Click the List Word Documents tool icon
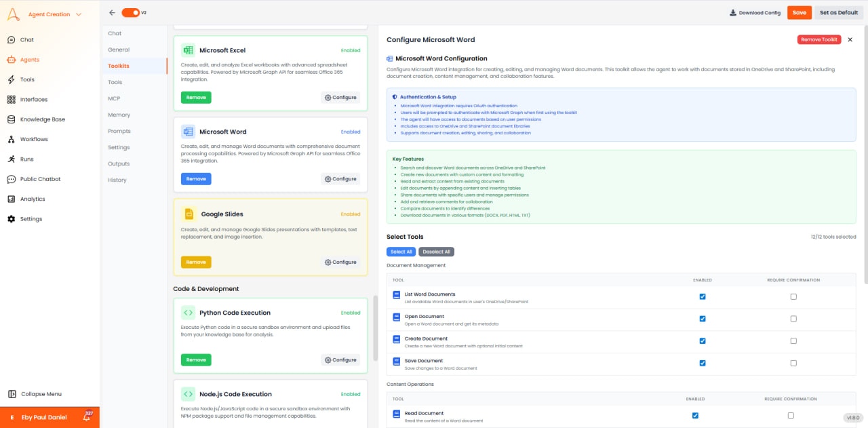 pyautogui.click(x=397, y=296)
